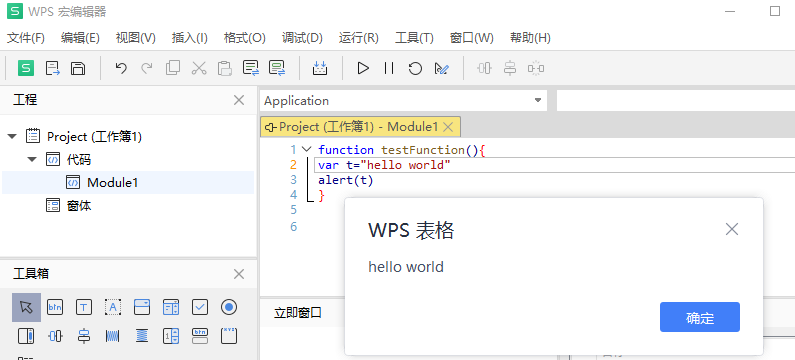This screenshot has width=795, height=360.
Task: Click the Run macro play icon
Action: [x=363, y=68]
